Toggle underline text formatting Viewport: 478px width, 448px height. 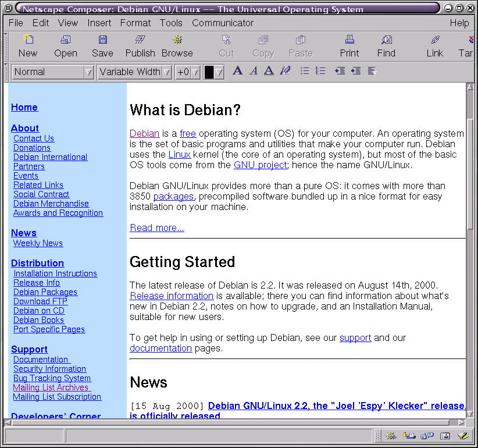[269, 71]
